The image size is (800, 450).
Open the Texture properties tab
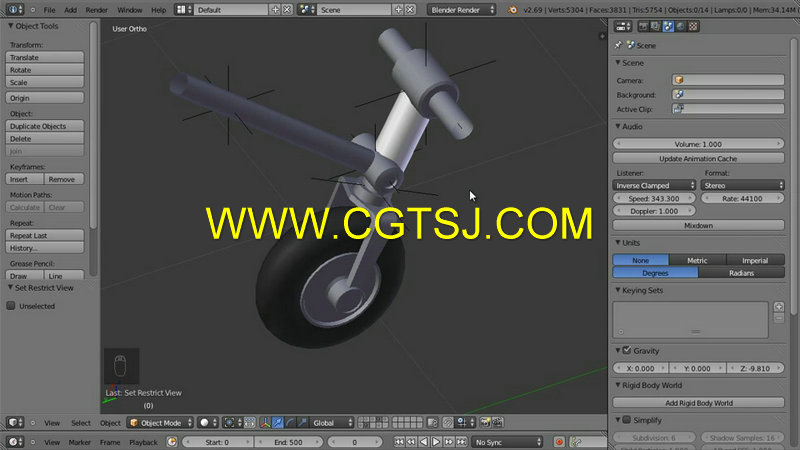(x=693, y=26)
